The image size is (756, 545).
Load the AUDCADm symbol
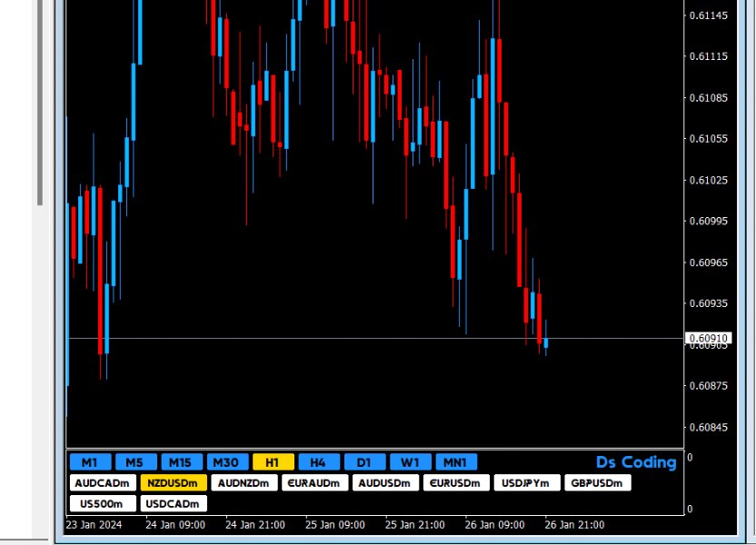tap(103, 483)
